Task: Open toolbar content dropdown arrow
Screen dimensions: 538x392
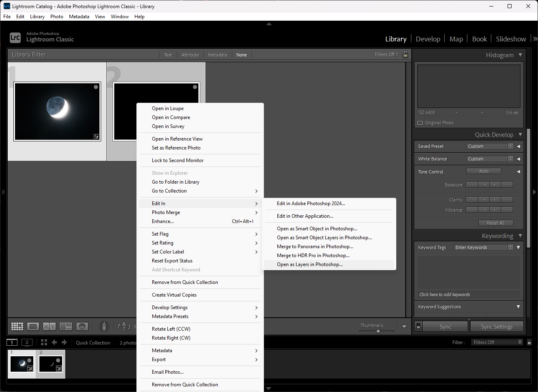Action: point(404,326)
